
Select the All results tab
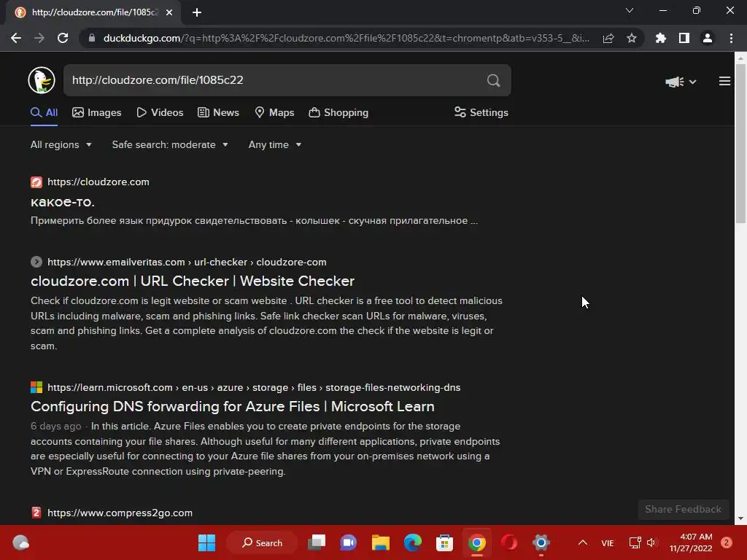click(44, 113)
